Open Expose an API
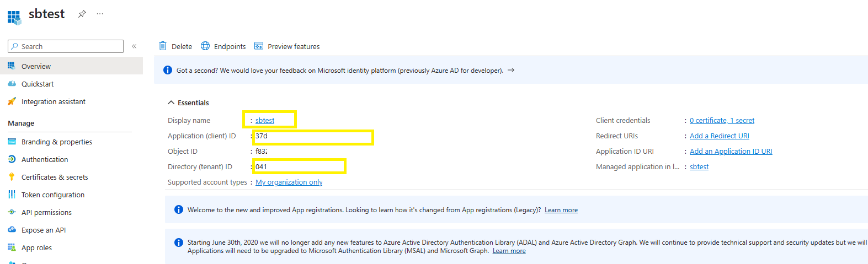 tap(44, 230)
